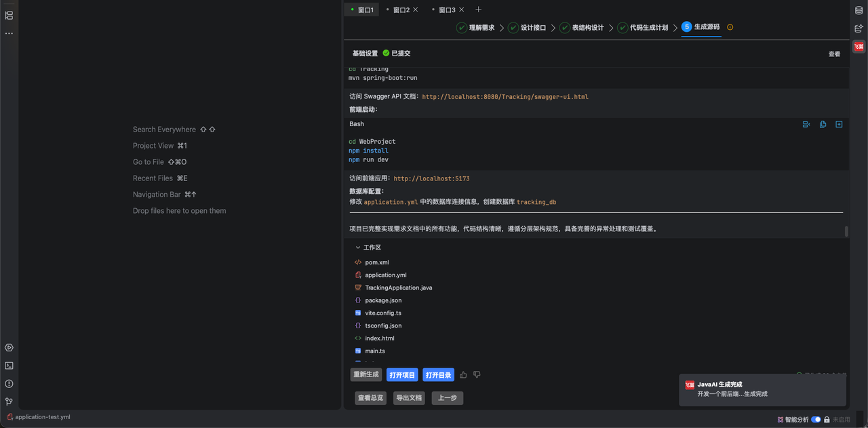Viewport: 868px width, 428px height.
Task: Switch to 窗口2 tab
Action: (x=401, y=9)
